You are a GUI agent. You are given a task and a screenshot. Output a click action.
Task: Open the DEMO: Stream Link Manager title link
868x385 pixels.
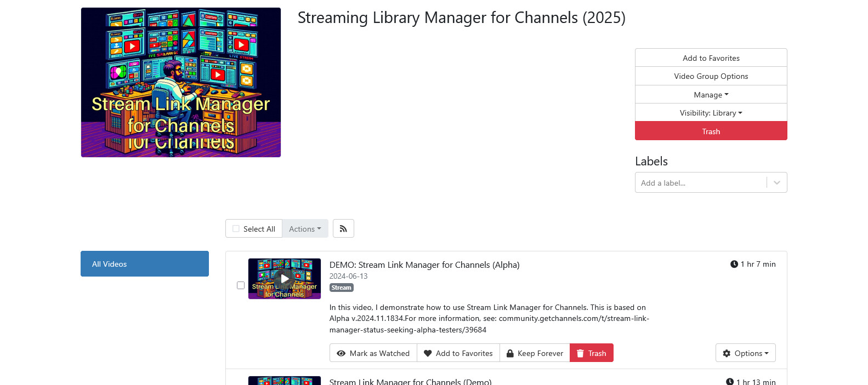pyautogui.click(x=424, y=265)
